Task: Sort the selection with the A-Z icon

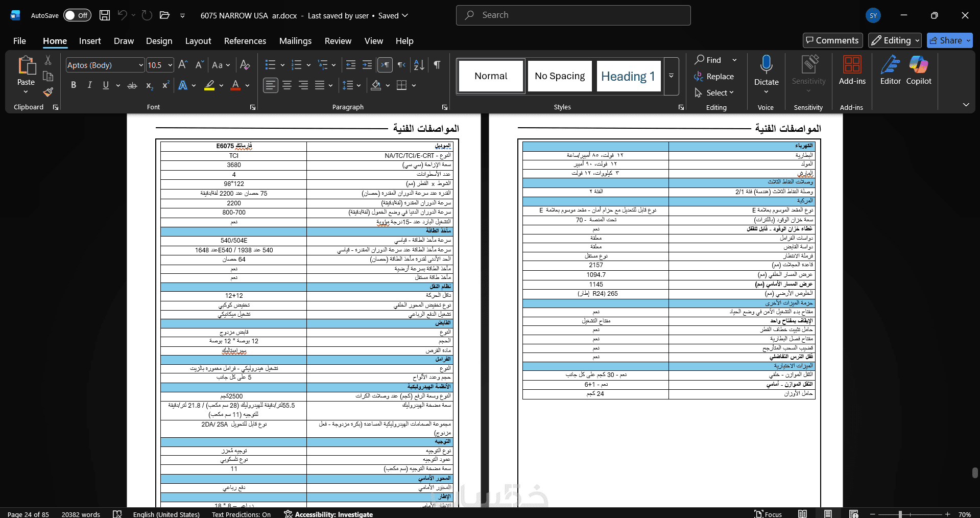Action: tap(419, 65)
